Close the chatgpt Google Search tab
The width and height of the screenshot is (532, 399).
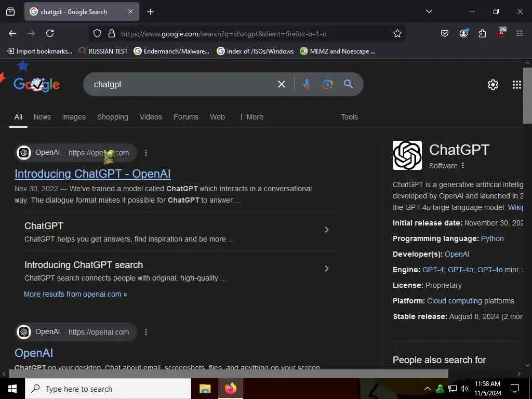coord(130,12)
